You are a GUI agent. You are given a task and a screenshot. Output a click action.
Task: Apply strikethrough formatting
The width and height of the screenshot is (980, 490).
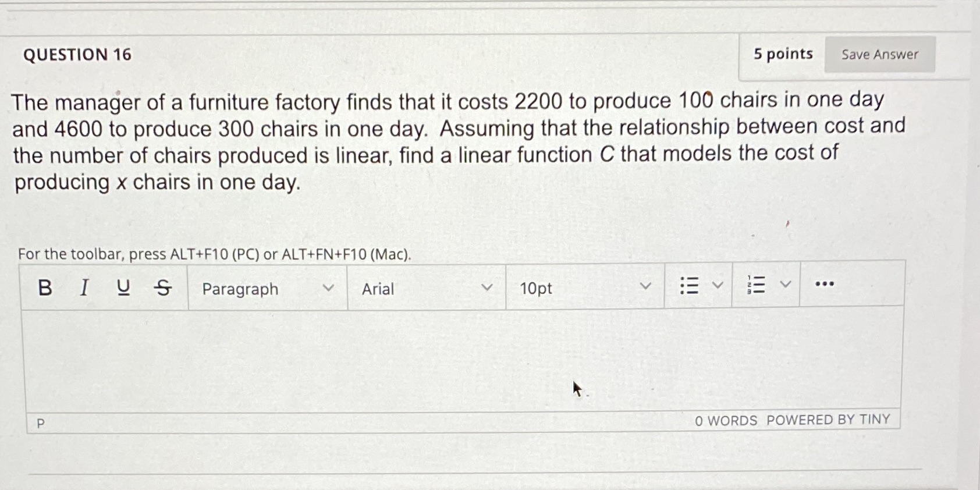click(x=162, y=286)
